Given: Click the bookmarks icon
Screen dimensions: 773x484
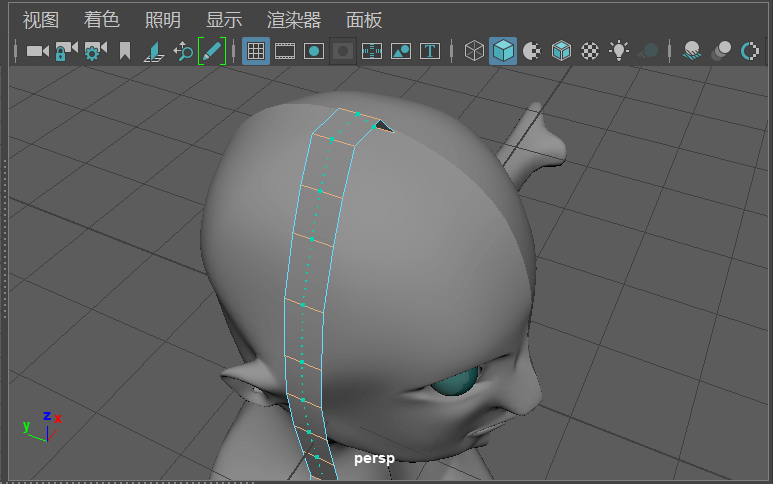Looking at the screenshot, I should (x=125, y=51).
